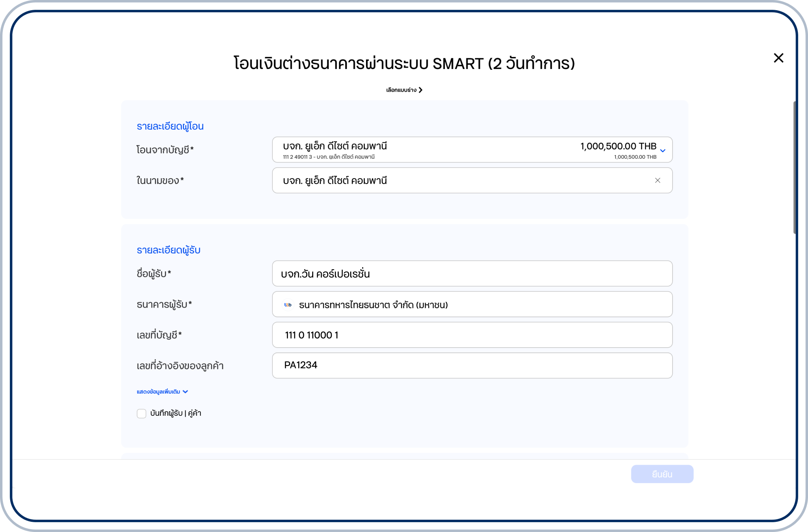Click the บันทึกผู้รับ | คู่ค้า label text
The width and height of the screenshot is (808, 532).
(175, 413)
